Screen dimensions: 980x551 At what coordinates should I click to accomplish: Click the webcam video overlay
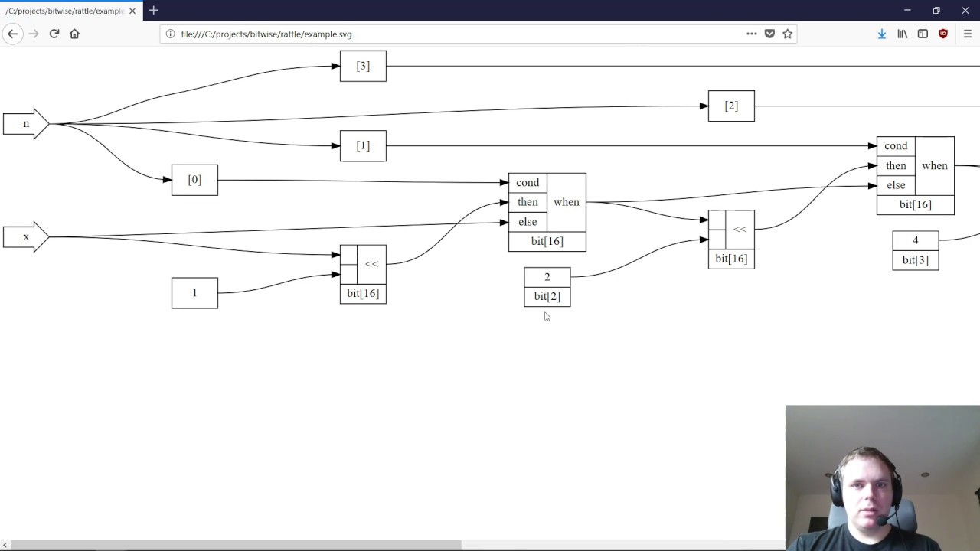(883, 478)
